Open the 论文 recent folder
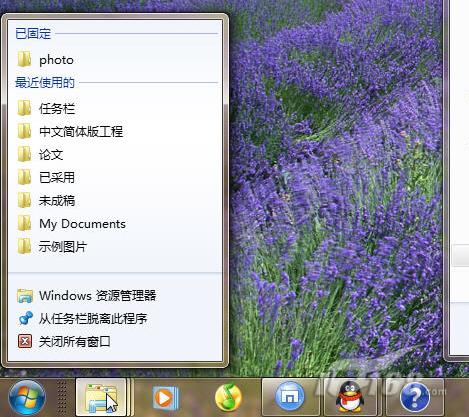 (115, 155)
